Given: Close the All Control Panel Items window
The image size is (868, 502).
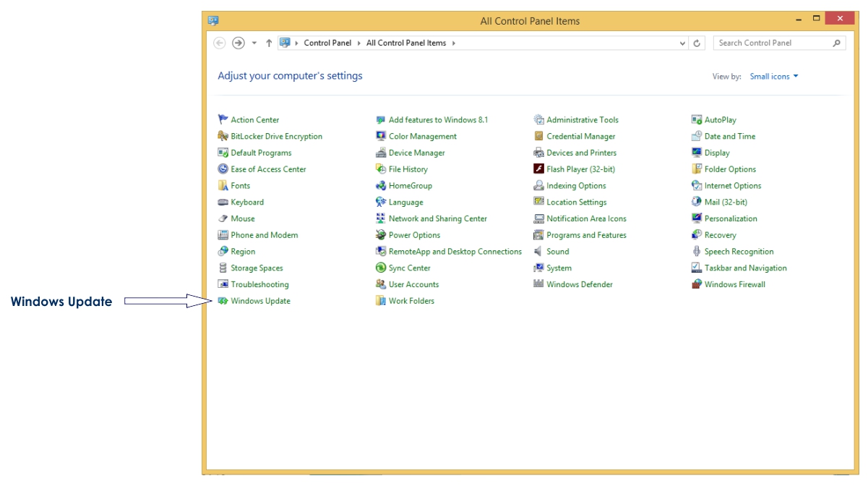Looking at the screenshot, I should pos(840,19).
